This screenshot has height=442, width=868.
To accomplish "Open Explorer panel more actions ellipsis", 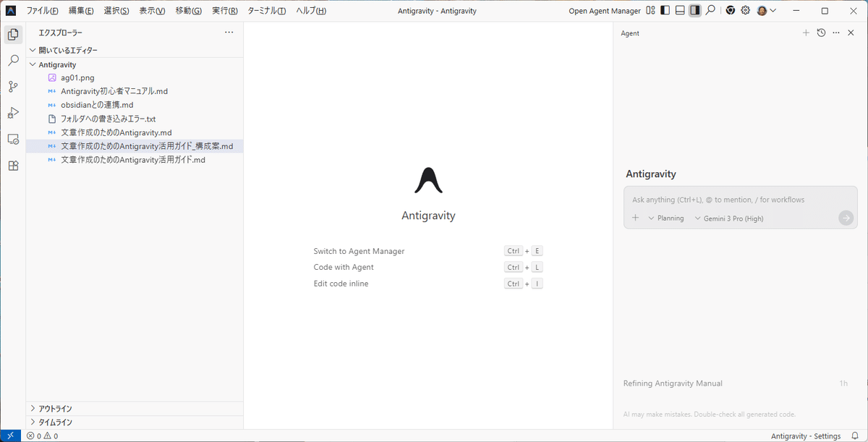I will [x=229, y=33].
